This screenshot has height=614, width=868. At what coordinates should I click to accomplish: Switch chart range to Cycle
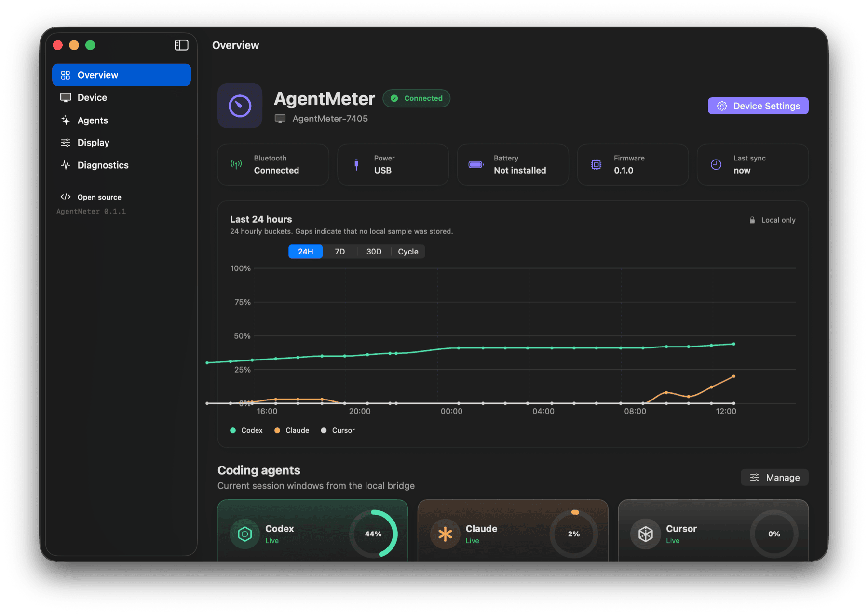(x=408, y=252)
